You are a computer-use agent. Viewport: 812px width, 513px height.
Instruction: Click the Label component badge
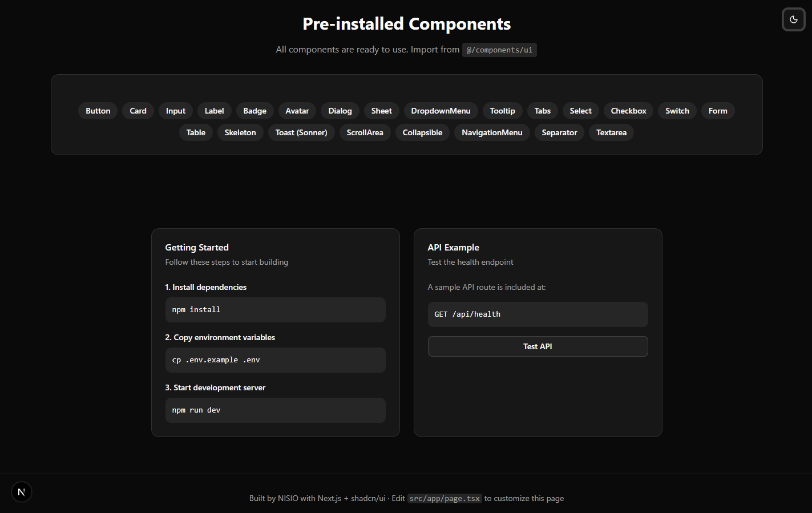pyautogui.click(x=215, y=111)
